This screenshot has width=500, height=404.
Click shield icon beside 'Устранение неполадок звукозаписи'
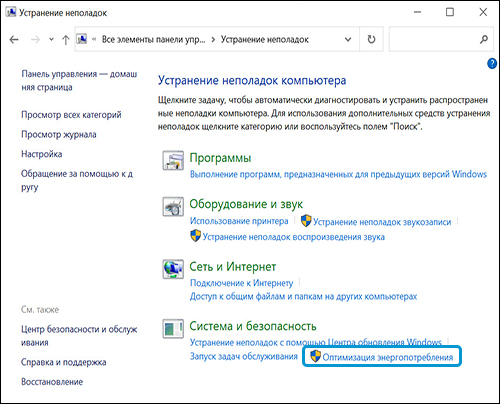click(306, 221)
